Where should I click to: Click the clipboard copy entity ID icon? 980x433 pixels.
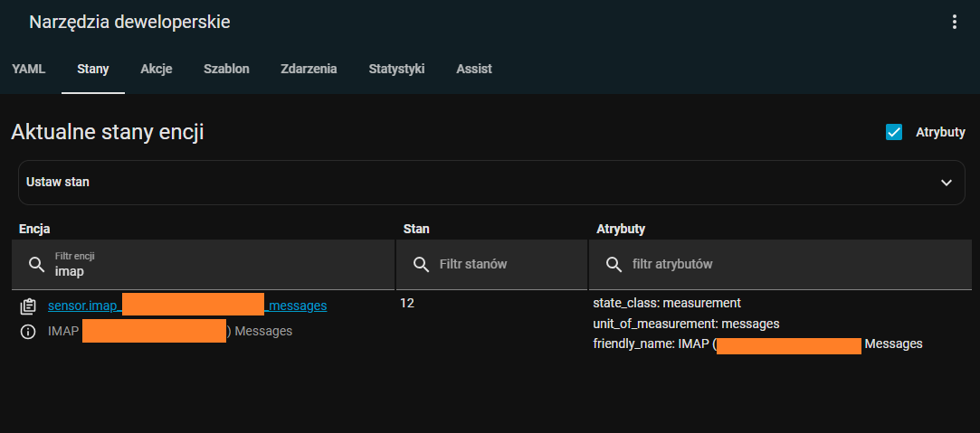(28, 306)
